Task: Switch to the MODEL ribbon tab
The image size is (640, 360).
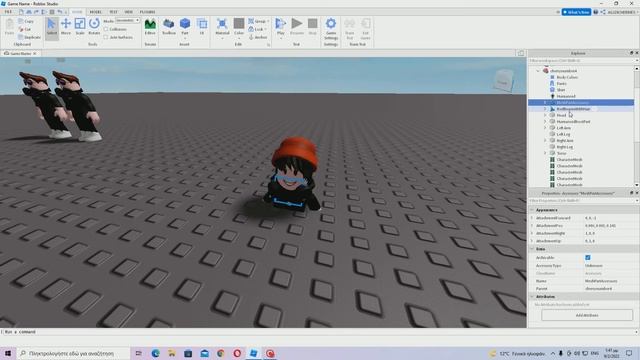Action: click(x=96, y=12)
